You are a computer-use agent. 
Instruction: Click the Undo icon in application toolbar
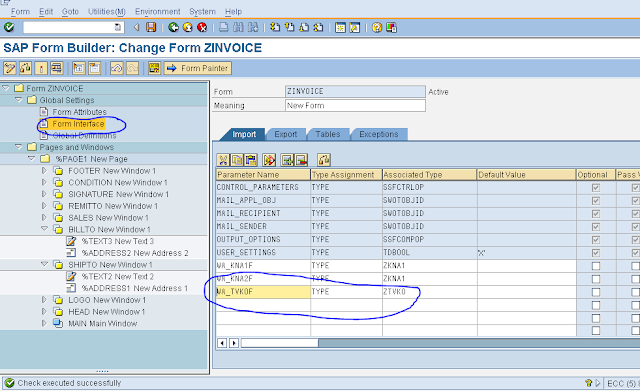117,68
